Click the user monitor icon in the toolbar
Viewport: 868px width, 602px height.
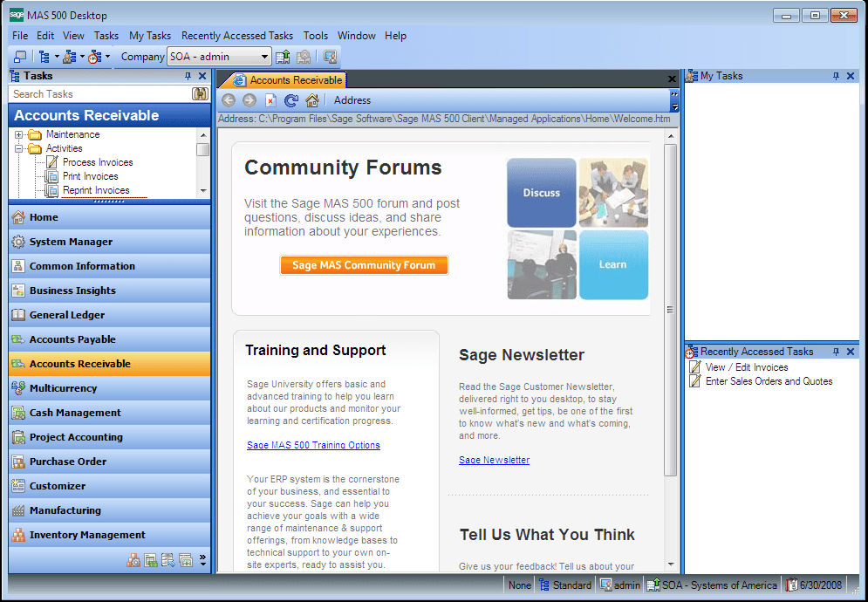(x=331, y=57)
